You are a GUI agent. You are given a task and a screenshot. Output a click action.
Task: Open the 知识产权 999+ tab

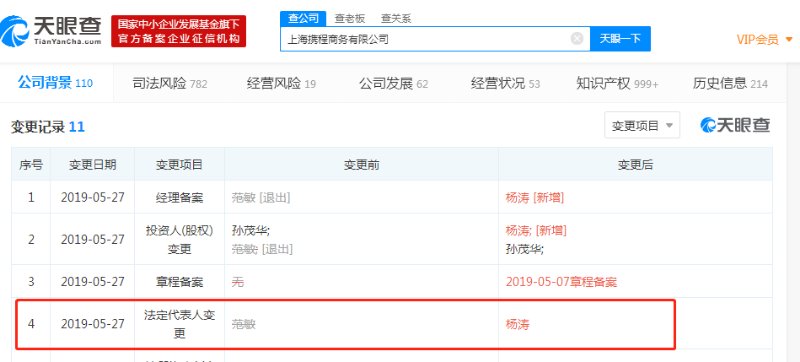click(617, 84)
